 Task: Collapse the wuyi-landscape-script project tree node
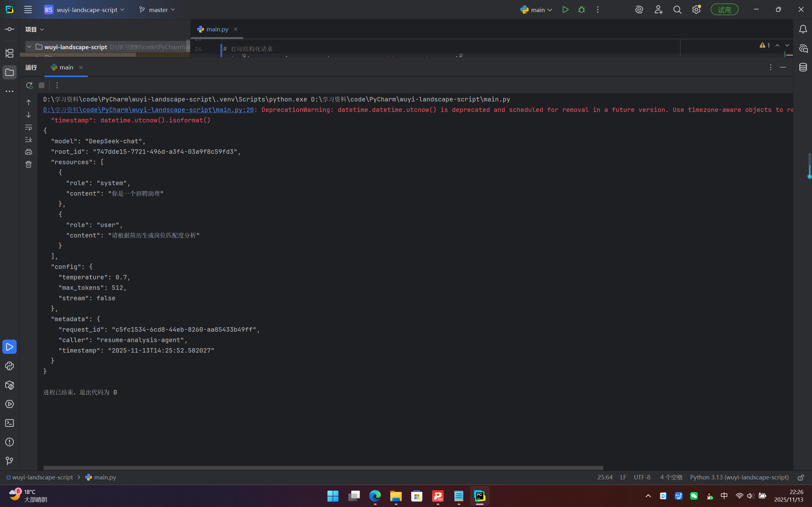coord(29,47)
